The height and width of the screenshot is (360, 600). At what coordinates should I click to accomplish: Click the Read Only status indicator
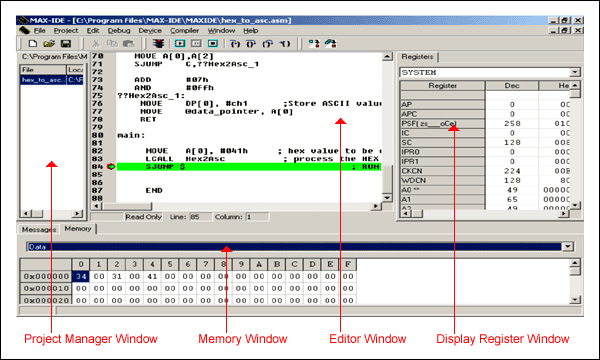(143, 217)
